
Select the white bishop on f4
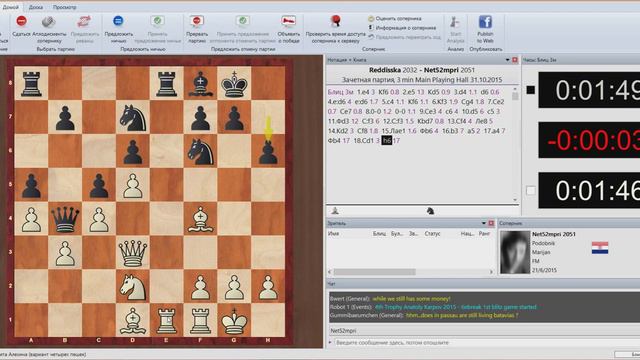[x=200, y=219]
